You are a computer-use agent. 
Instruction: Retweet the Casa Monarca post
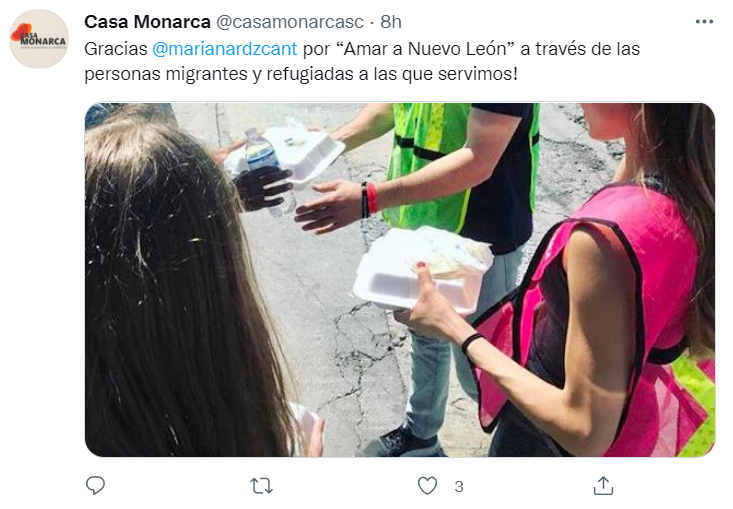click(x=261, y=486)
